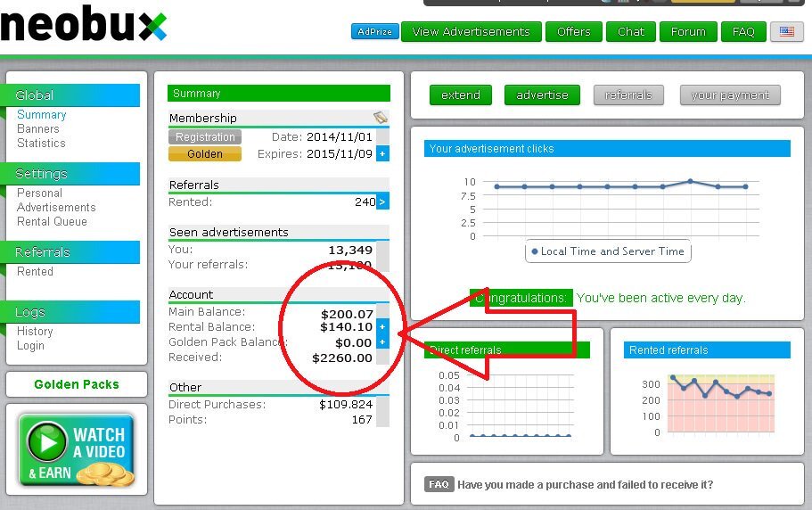
Task: Click Received value $2260.00
Action: (x=342, y=358)
